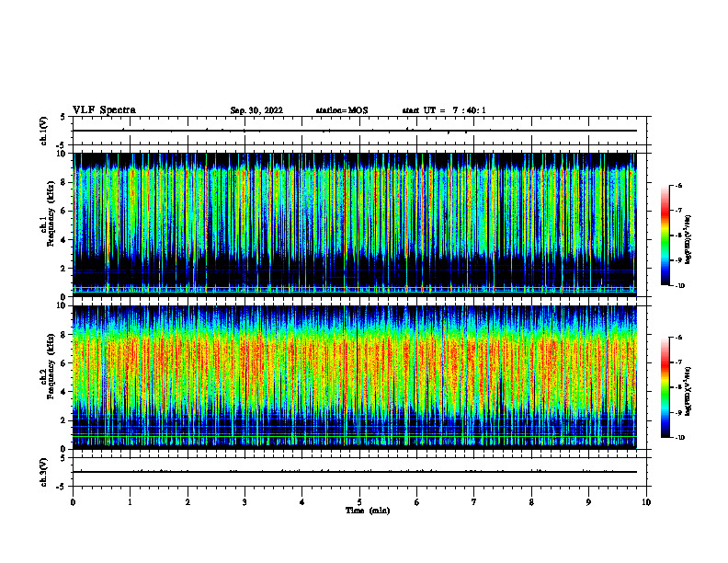Screen dimensions: 728x563
Task: Click the "VLF Spectra" plot title
Action: [104, 110]
